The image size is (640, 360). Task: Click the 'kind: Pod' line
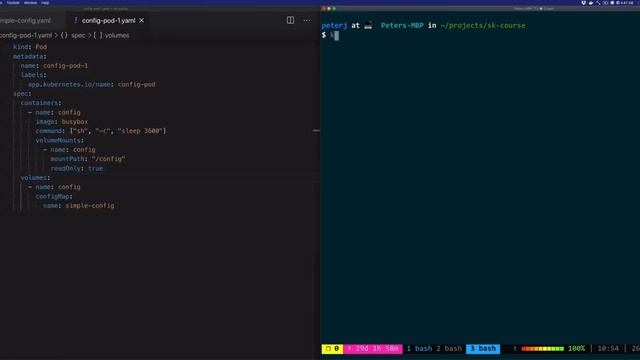(x=30, y=47)
